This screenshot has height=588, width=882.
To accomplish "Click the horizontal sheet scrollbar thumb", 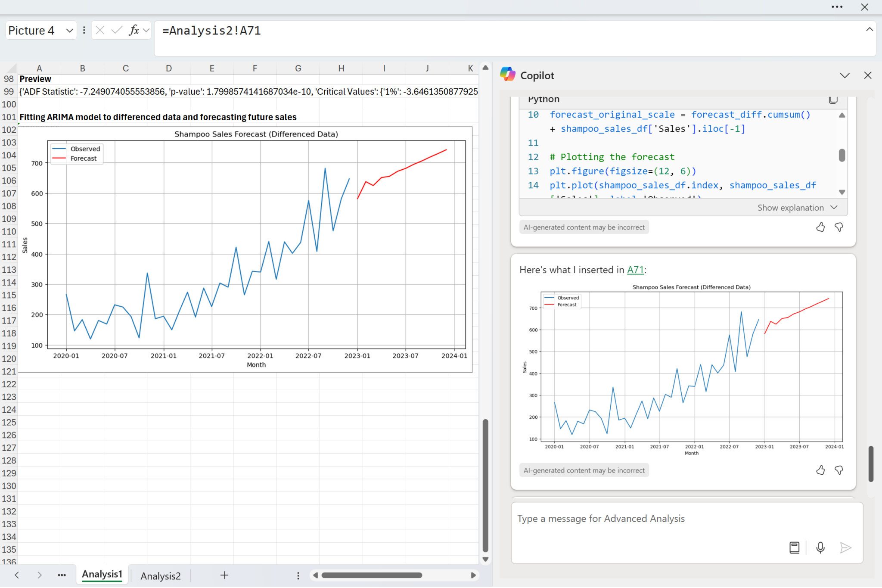I will click(x=372, y=575).
